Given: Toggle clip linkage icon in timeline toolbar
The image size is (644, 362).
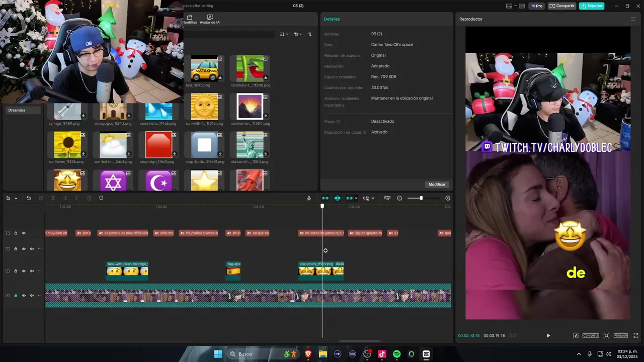Looking at the screenshot, I should (x=349, y=198).
